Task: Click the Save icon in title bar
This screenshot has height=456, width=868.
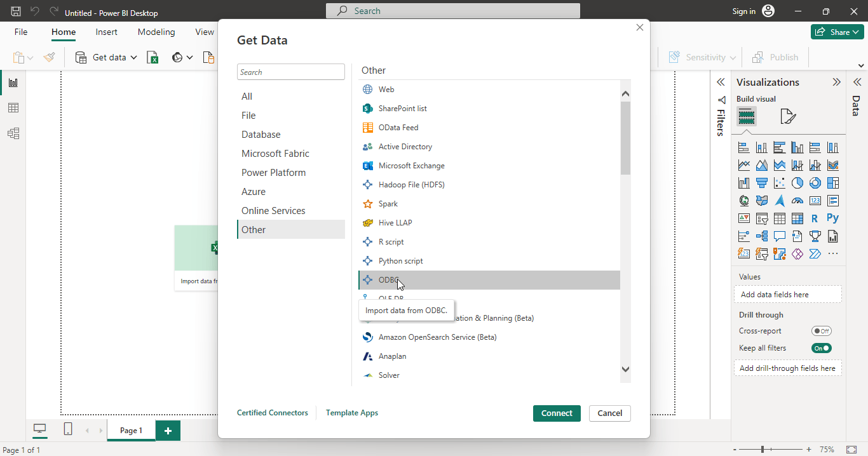Action: (16, 11)
